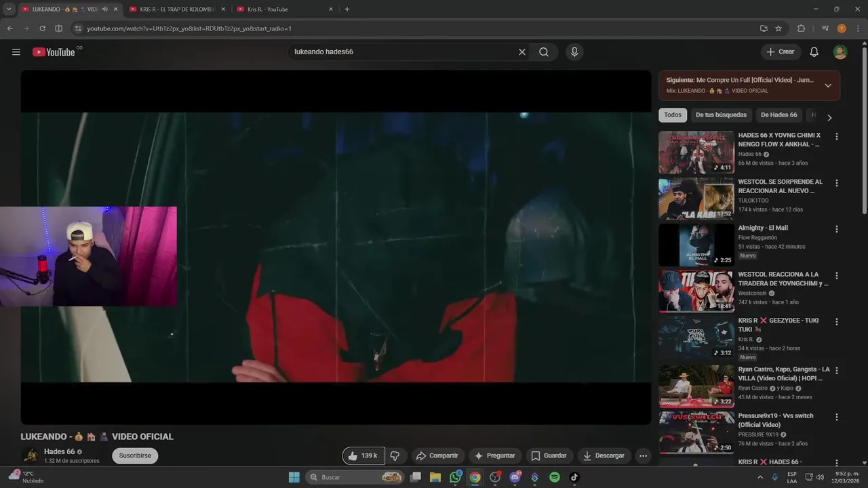Open options for Ryan Castro LA VILLA video
The image size is (868, 488).
point(836,371)
